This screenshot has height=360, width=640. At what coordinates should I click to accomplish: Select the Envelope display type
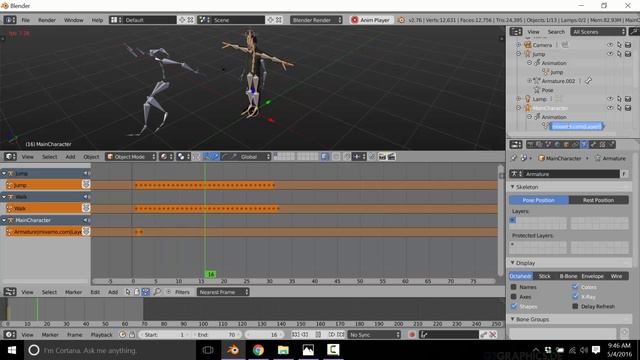click(592, 276)
